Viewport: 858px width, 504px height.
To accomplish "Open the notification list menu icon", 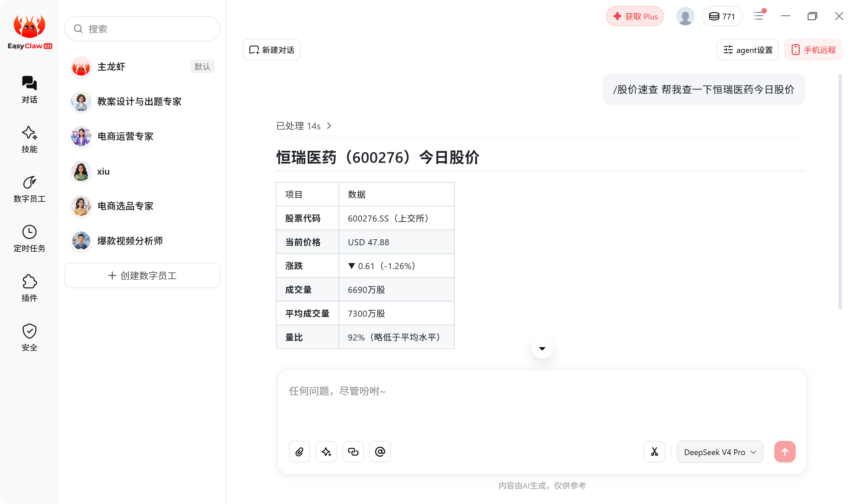I will coord(759,15).
